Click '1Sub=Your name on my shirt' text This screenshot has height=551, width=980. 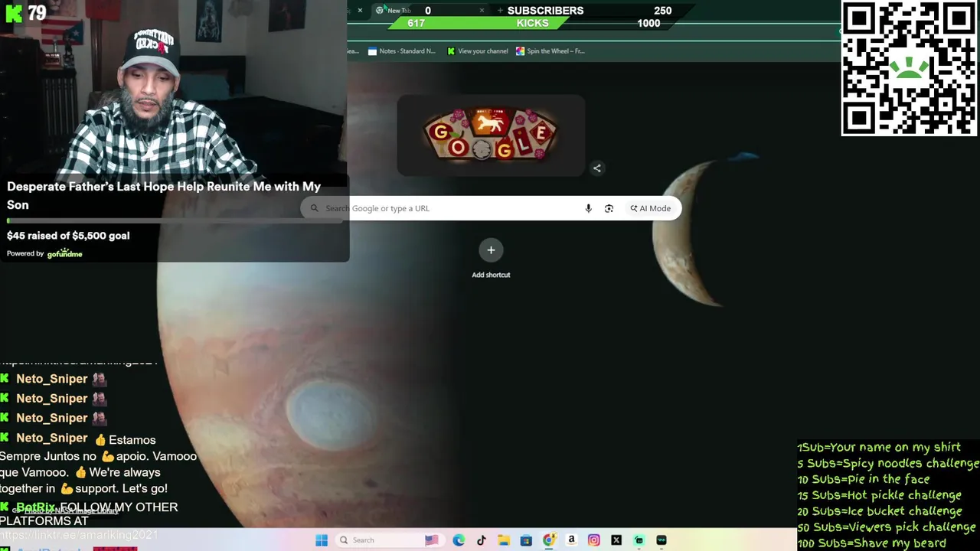879,447
